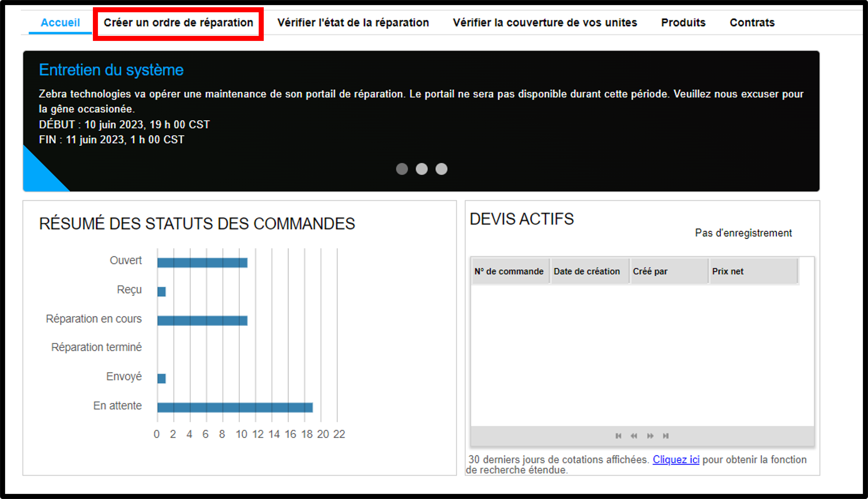868x499 pixels.
Task: Sort by Prix net column header
Action: (x=754, y=271)
